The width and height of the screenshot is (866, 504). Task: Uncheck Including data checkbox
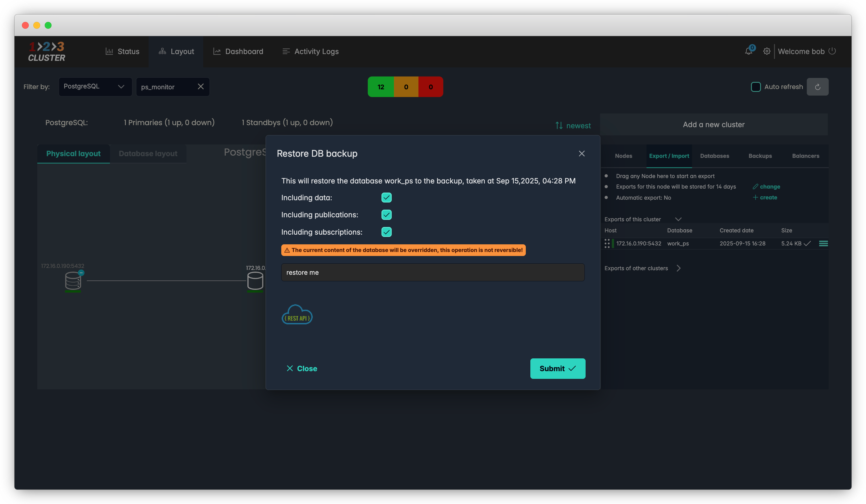pyautogui.click(x=386, y=198)
